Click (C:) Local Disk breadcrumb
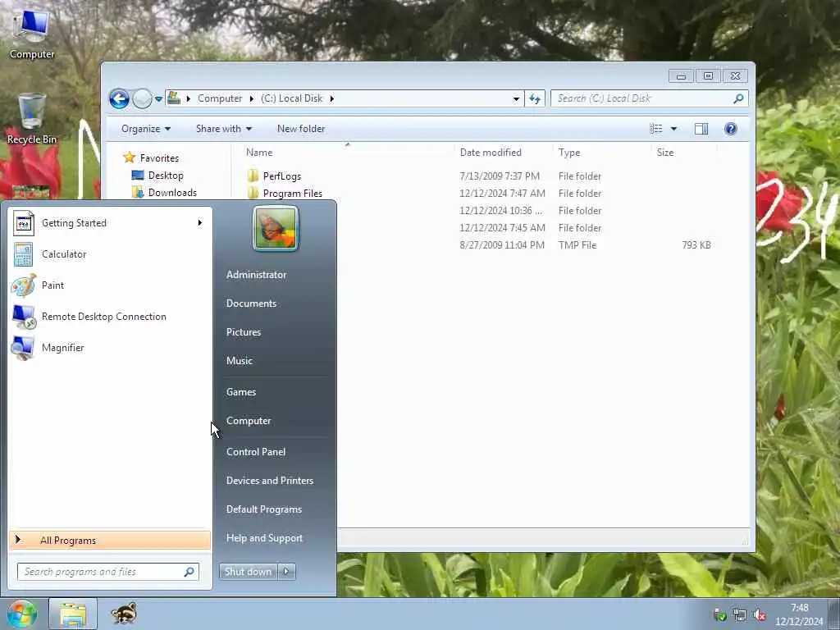Screen dimensions: 840x630 tap(292, 98)
